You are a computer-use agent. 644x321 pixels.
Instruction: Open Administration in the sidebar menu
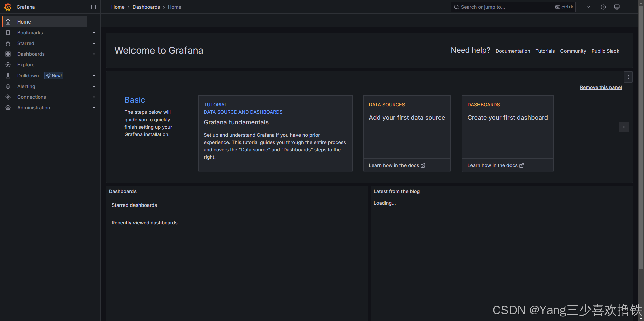click(34, 108)
